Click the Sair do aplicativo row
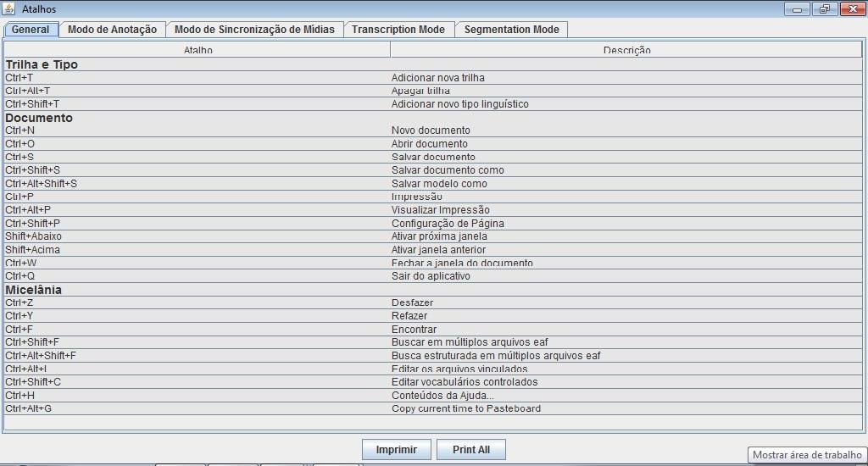This screenshot has width=868, height=466. click(x=431, y=276)
